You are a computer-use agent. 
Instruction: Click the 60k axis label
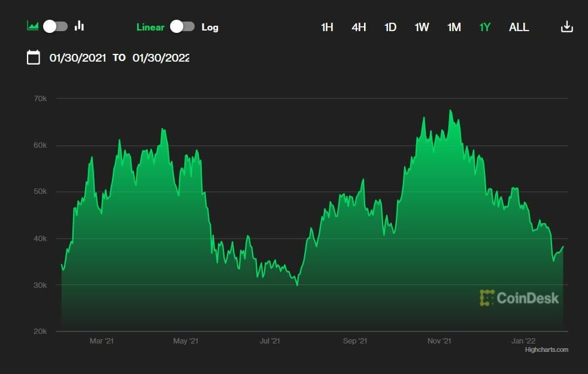(x=40, y=145)
